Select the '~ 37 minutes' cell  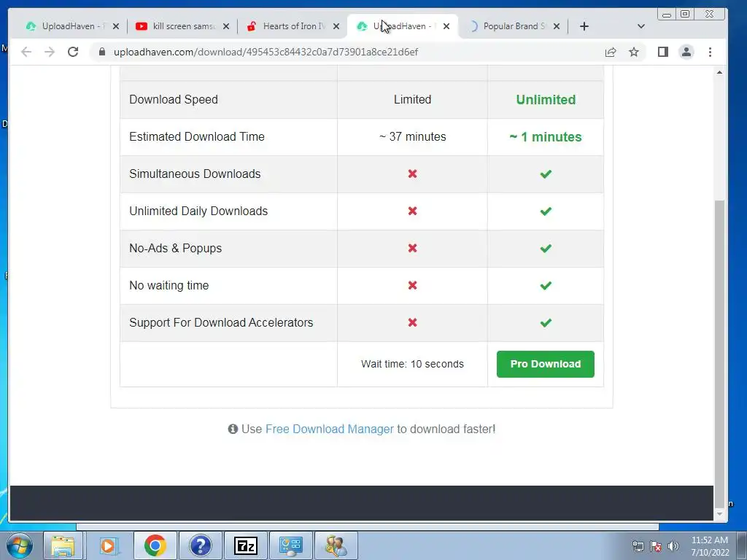[x=413, y=136]
